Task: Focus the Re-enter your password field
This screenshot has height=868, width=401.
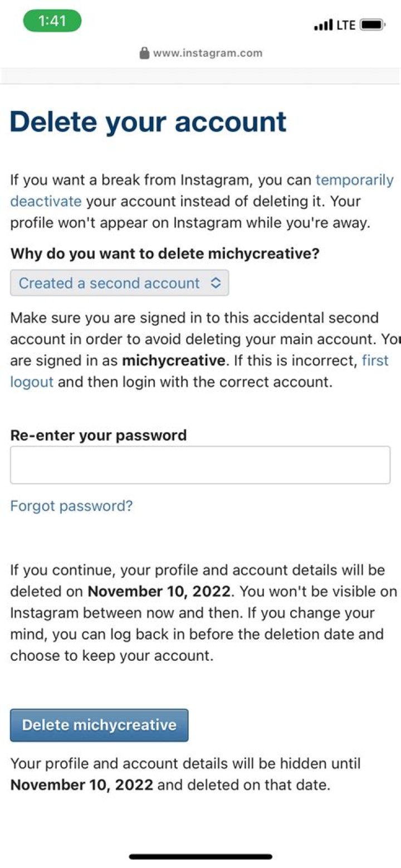Action: [x=200, y=465]
